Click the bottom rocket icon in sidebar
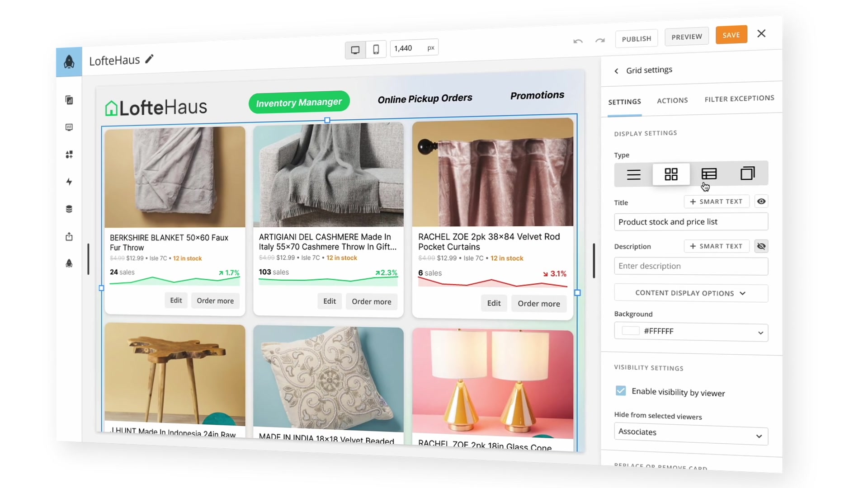868x488 pixels. [x=69, y=263]
